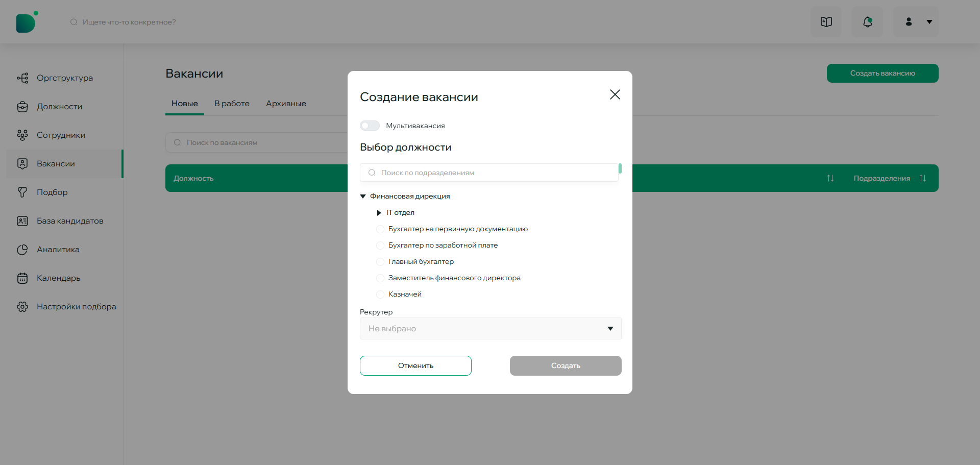Open notifications bell icon
The height and width of the screenshot is (465, 980).
click(868, 21)
